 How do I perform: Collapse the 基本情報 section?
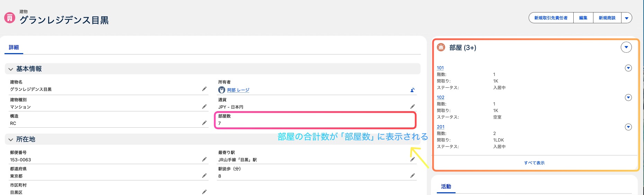[11, 69]
